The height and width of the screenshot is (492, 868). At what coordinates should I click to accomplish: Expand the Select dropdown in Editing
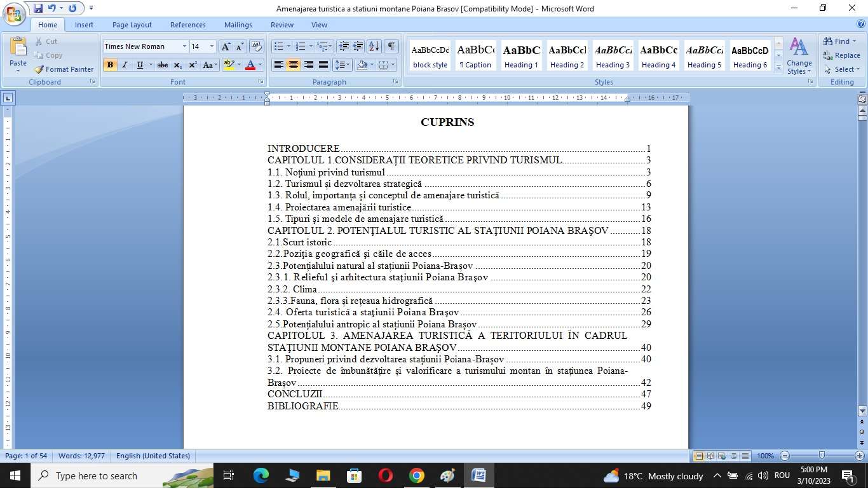click(842, 69)
